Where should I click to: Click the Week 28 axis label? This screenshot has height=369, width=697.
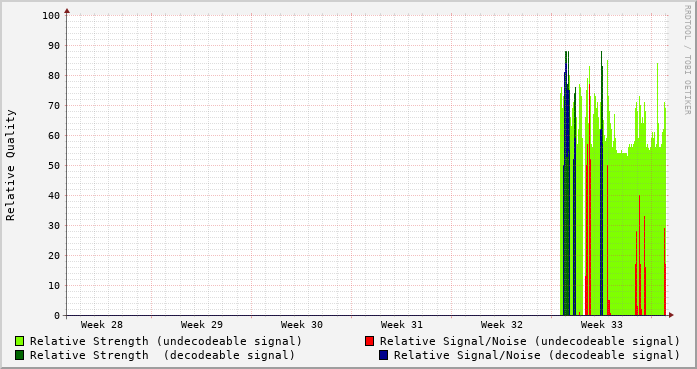click(x=102, y=325)
